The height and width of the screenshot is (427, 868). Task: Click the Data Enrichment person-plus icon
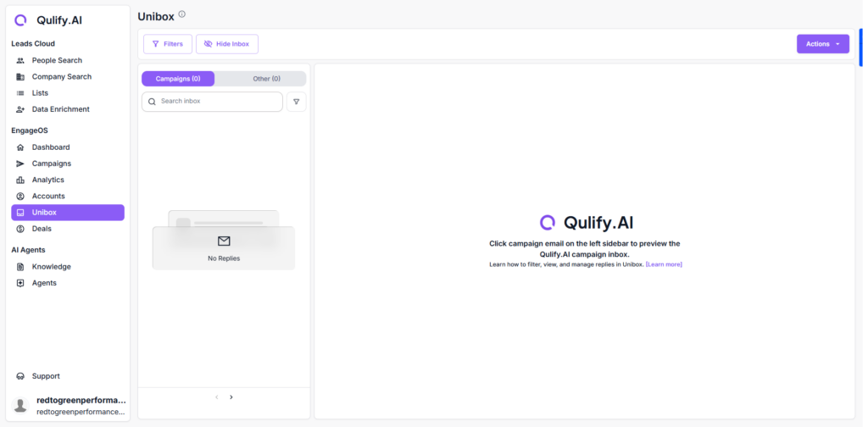20,109
